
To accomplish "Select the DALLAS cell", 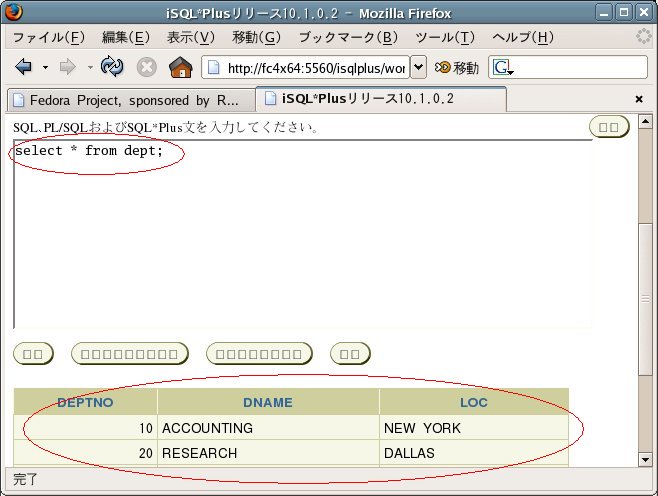I will [x=474, y=453].
